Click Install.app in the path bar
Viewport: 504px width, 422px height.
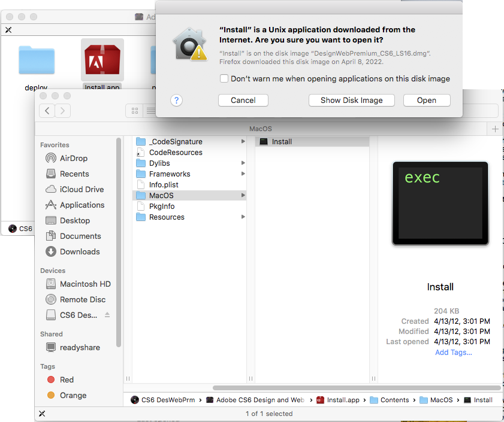click(338, 400)
